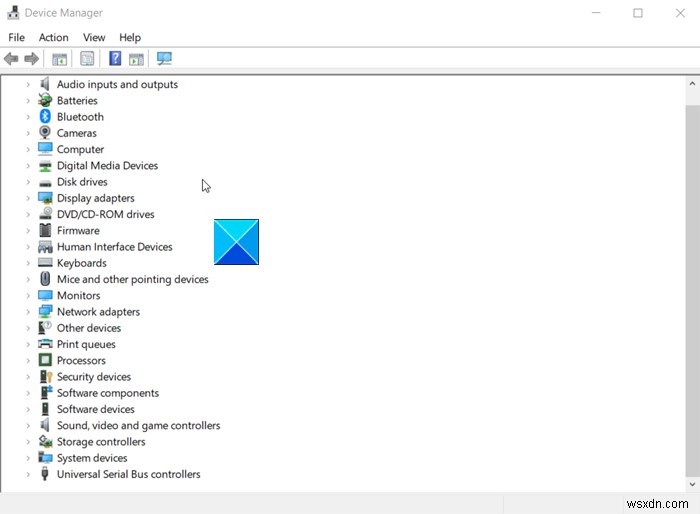
Task: Click the Digital Media Devices icon
Action: (45, 166)
